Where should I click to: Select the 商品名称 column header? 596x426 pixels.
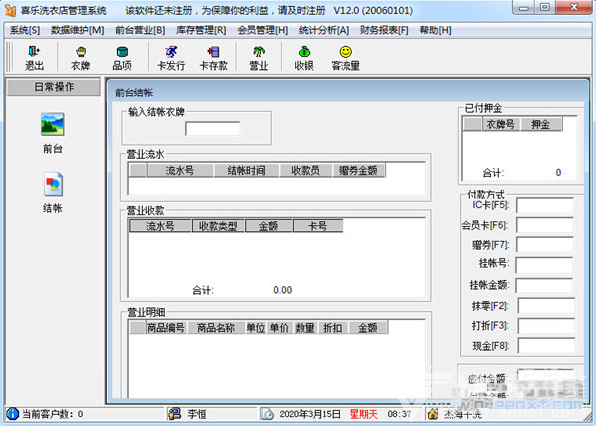(216, 328)
